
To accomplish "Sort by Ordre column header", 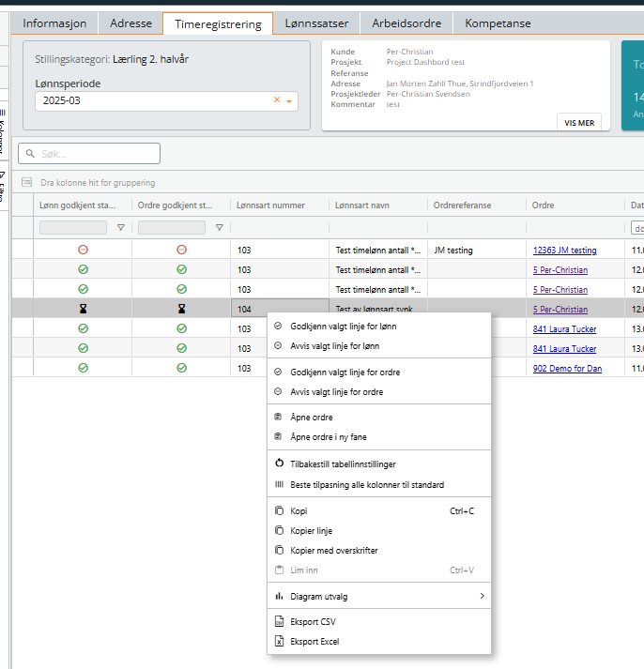I will [x=543, y=205].
